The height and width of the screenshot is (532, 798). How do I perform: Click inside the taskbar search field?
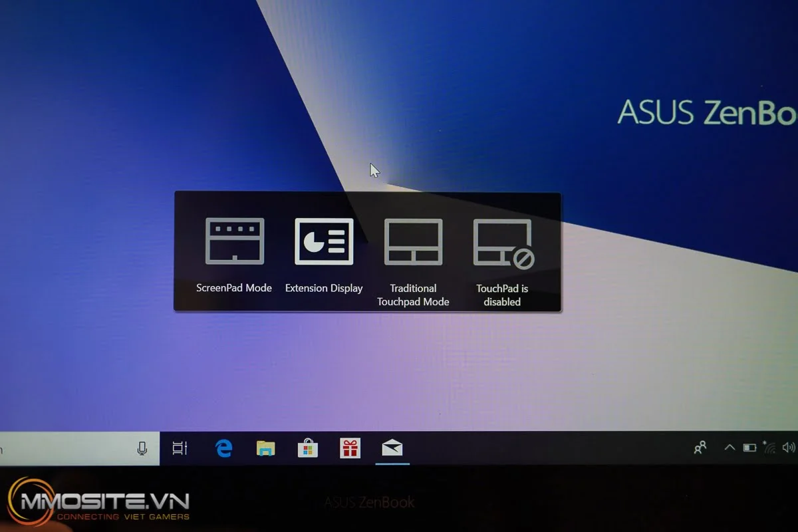(x=66, y=448)
